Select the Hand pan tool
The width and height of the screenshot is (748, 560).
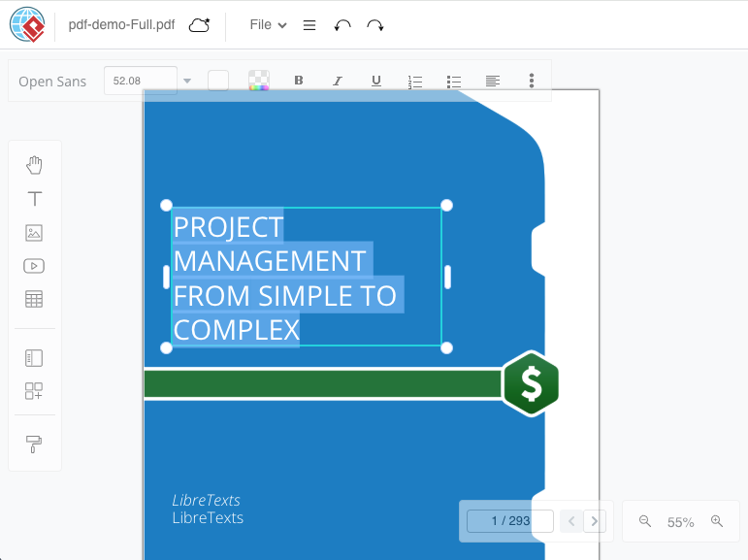click(x=34, y=165)
